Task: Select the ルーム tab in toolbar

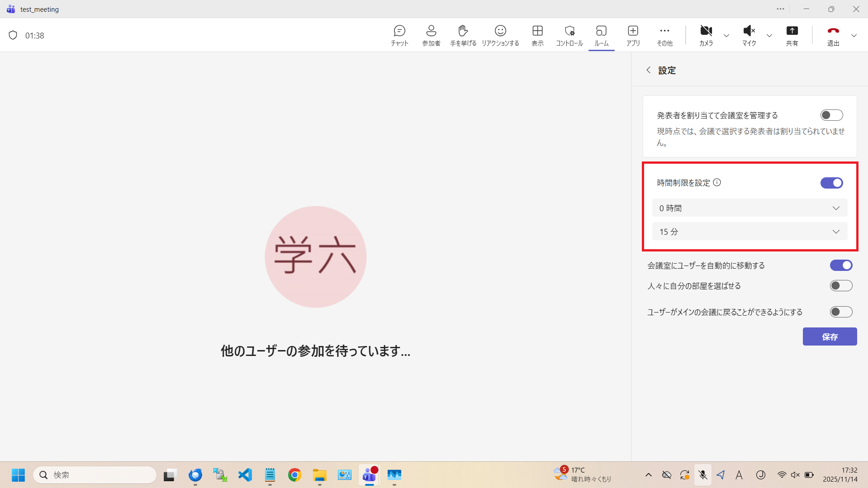Action: [601, 35]
